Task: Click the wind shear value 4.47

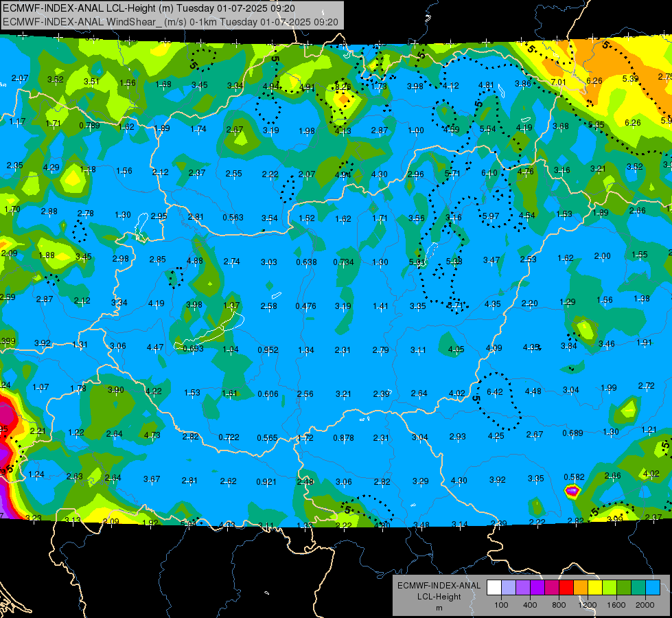Action: (154, 347)
